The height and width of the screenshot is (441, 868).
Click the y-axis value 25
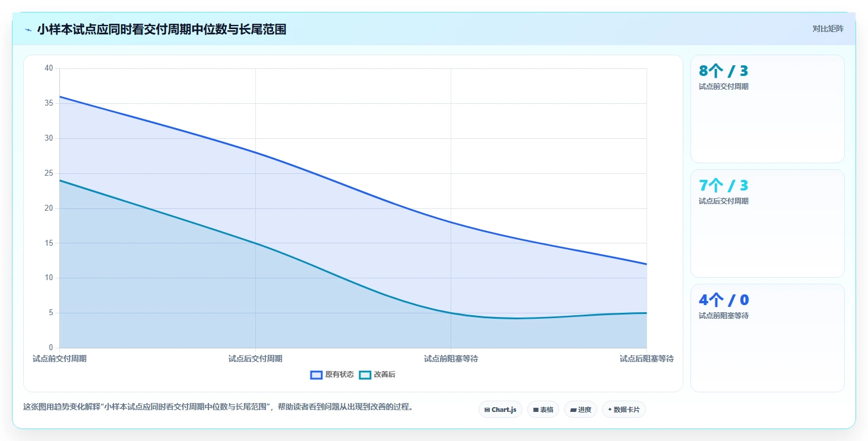(x=49, y=173)
